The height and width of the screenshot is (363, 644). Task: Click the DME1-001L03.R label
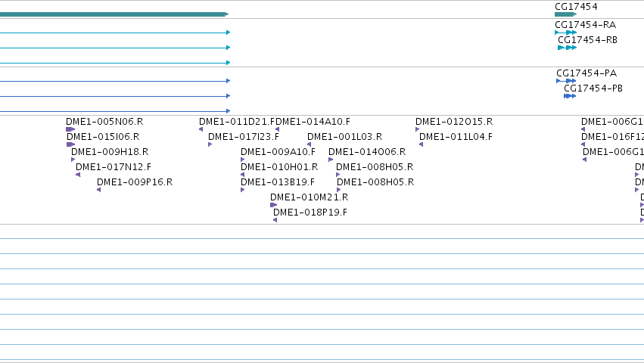[x=344, y=137]
